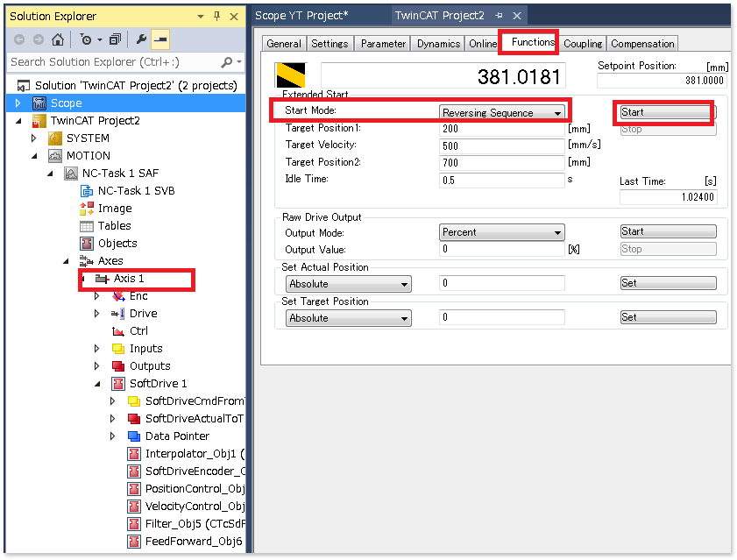The image size is (737, 560).
Task: Expand the Scope project node
Action: [18, 103]
